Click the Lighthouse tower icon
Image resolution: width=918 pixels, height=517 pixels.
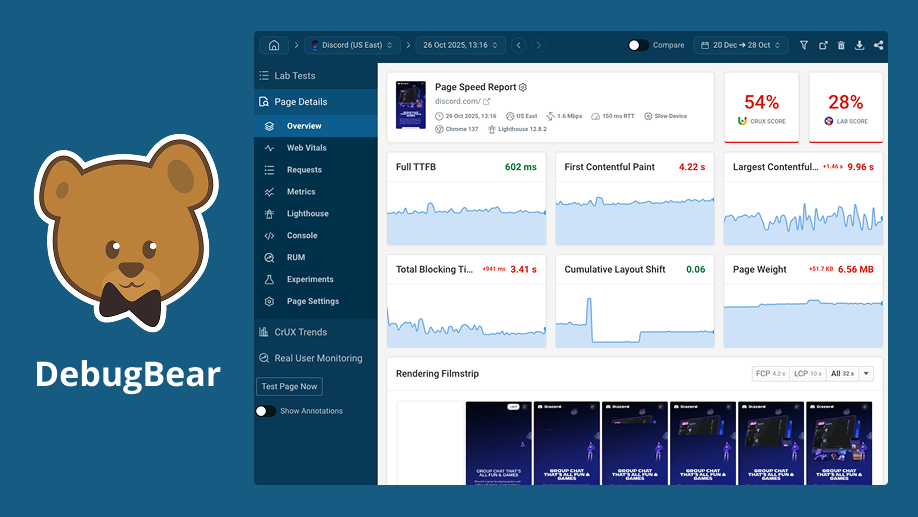tap(269, 214)
